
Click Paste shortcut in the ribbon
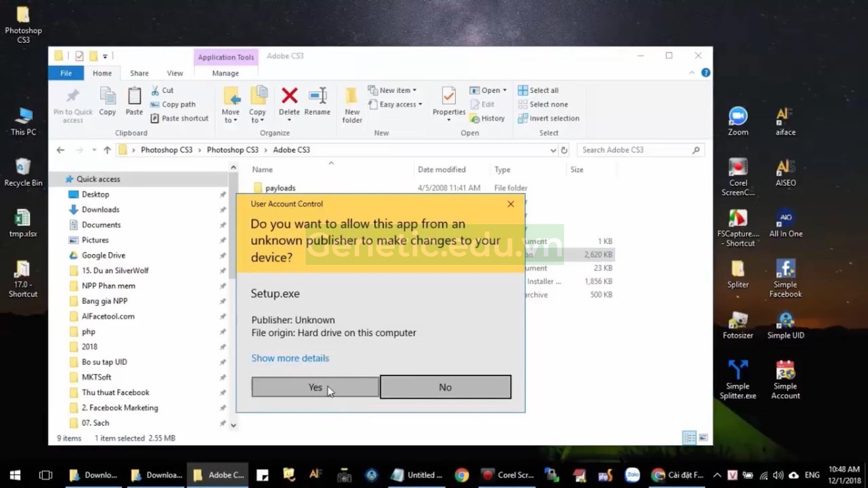point(179,118)
